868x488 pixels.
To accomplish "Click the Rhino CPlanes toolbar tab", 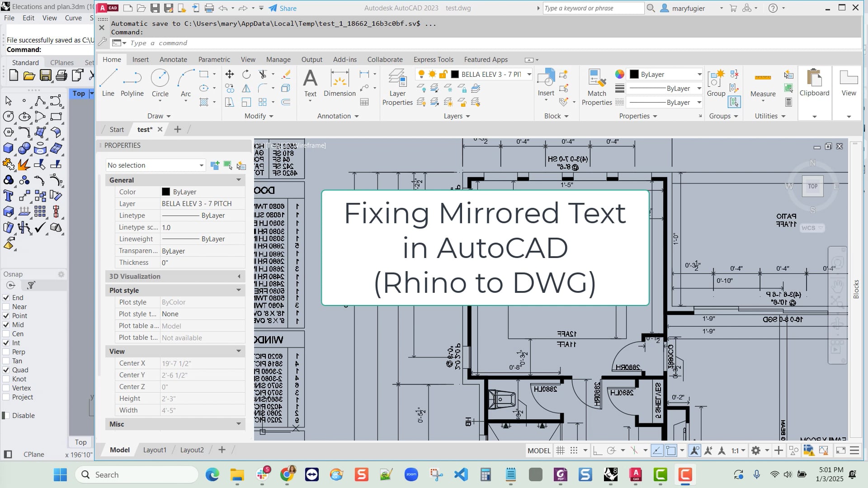I will click(61, 63).
